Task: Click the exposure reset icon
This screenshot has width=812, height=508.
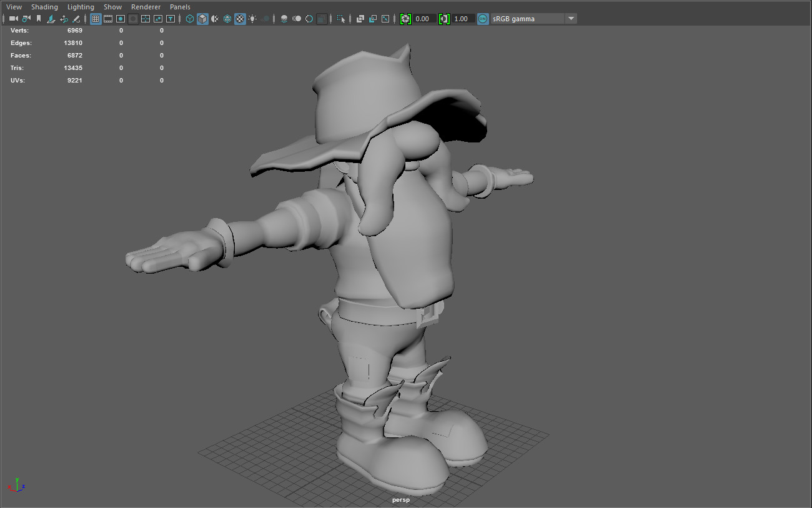Action: pyautogui.click(x=405, y=19)
